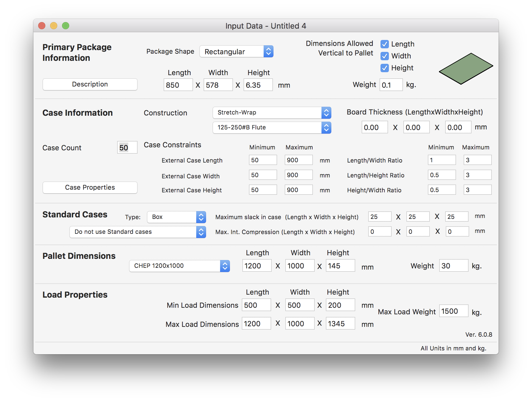Click Length/Height Ratio maximum field
This screenshot has height=402, width=532.
click(478, 175)
